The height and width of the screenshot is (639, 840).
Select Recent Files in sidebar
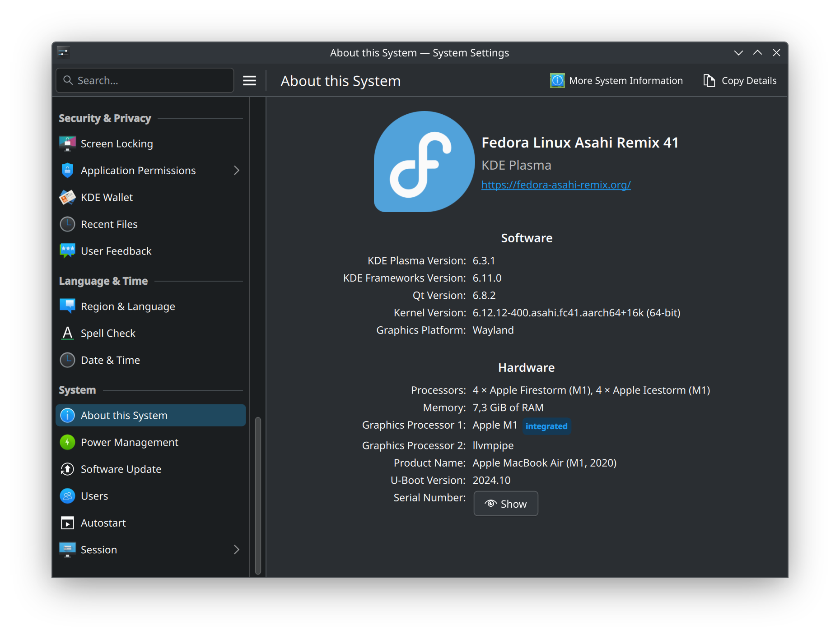[150, 224]
